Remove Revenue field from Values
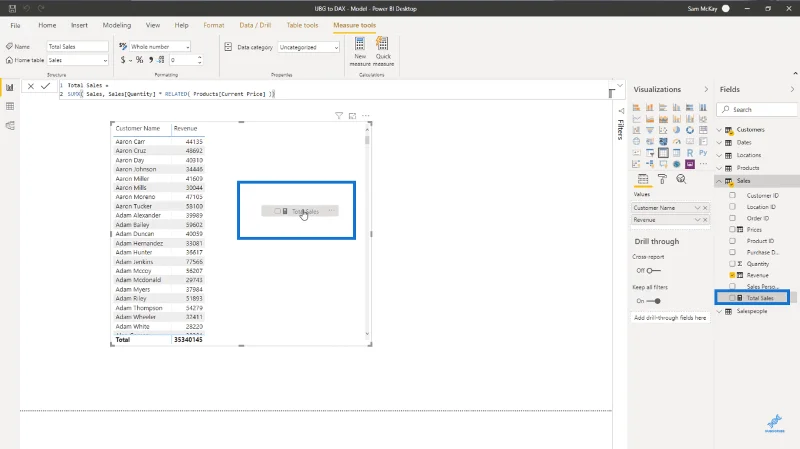The width and height of the screenshot is (800, 449). point(705,220)
